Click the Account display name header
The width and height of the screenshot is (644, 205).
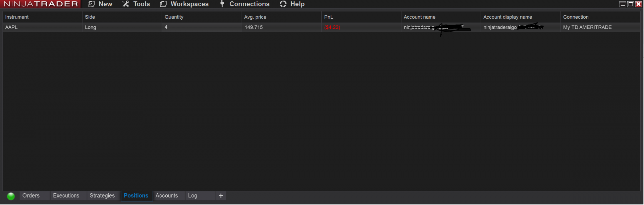[x=521, y=17]
